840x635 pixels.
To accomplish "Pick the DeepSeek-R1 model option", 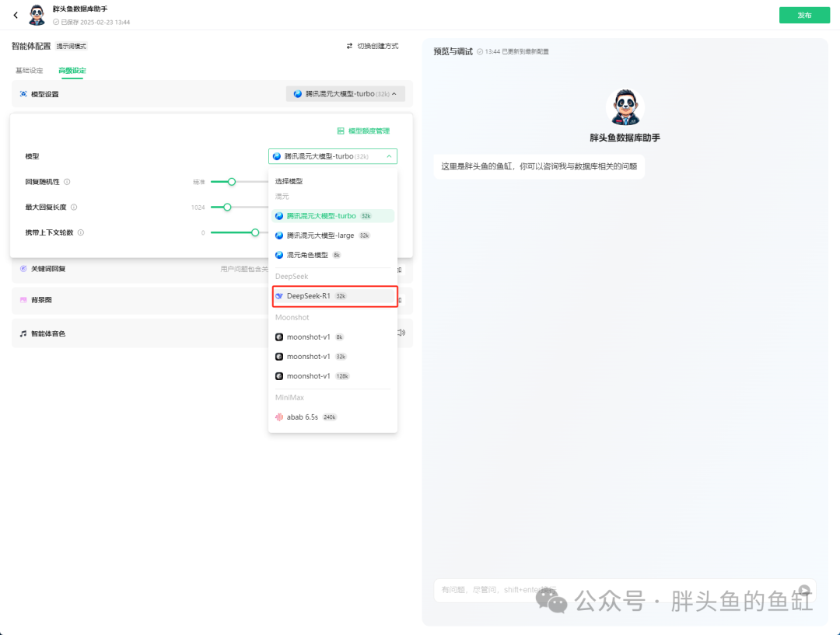I will click(x=334, y=296).
